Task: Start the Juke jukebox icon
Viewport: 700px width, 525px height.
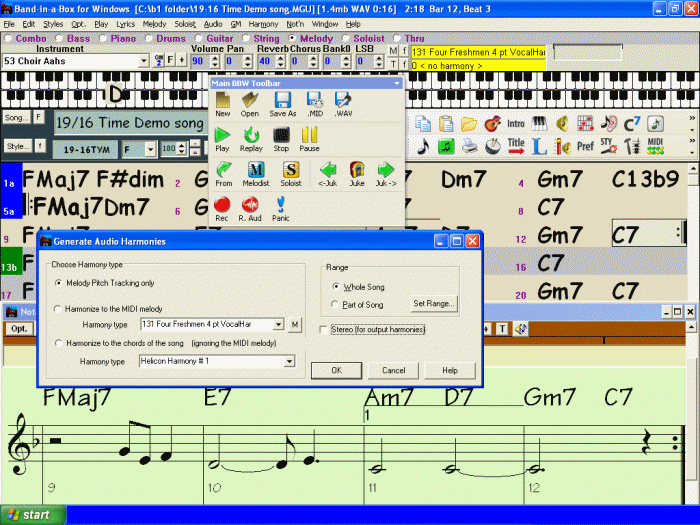Action: click(x=357, y=174)
